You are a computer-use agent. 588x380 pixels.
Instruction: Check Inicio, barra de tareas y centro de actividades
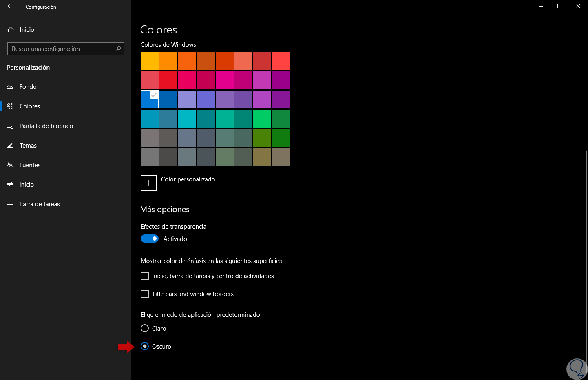click(145, 276)
